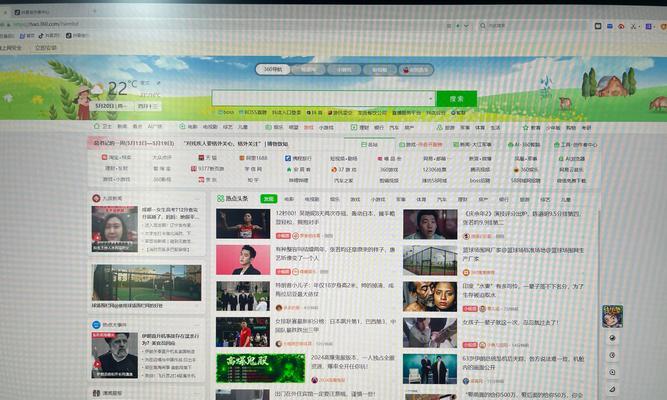This screenshot has width=667, height=400.
Task: Click the 卫士 category with house icon
Action: point(102,126)
